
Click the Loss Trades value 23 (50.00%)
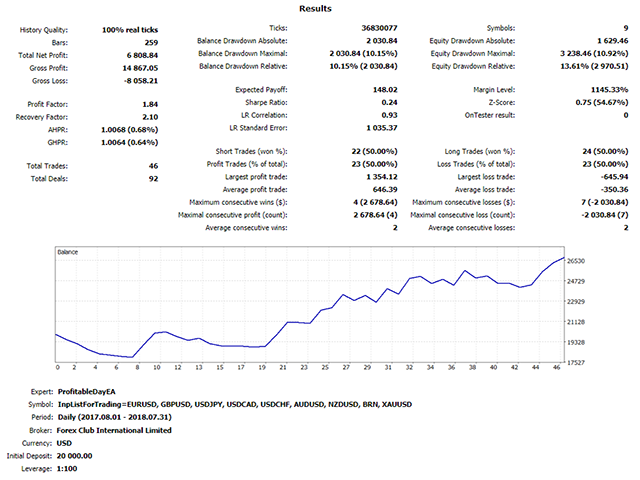(605, 164)
